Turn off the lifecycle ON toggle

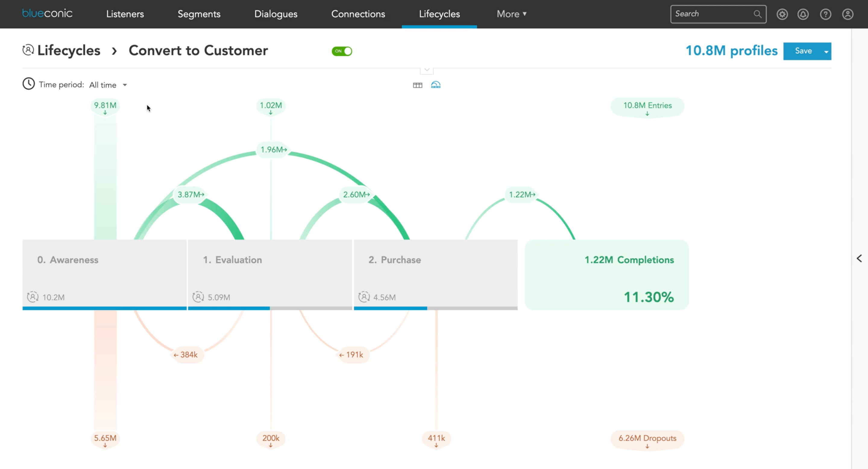[x=342, y=51]
